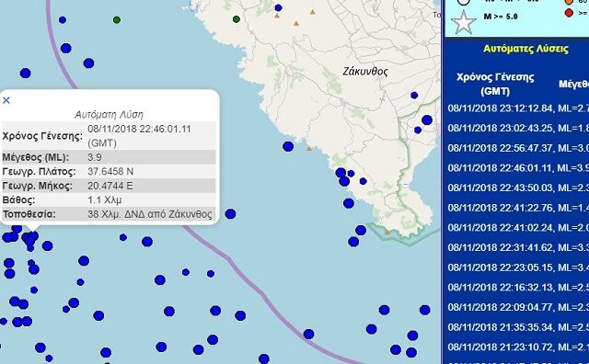Choose the 08/11/2018 22:31:41.62 list entry
Viewport: 589px width, 364px height.
pos(518,247)
